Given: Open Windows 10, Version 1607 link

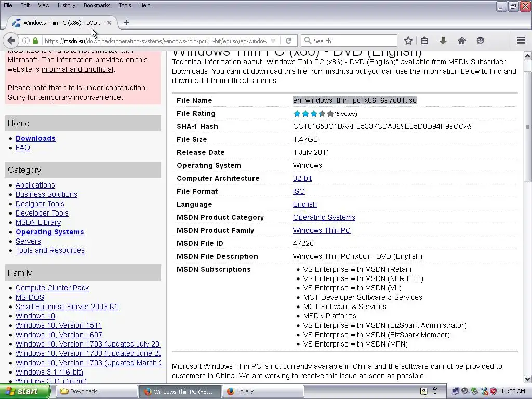Looking at the screenshot, I should [x=59, y=335].
